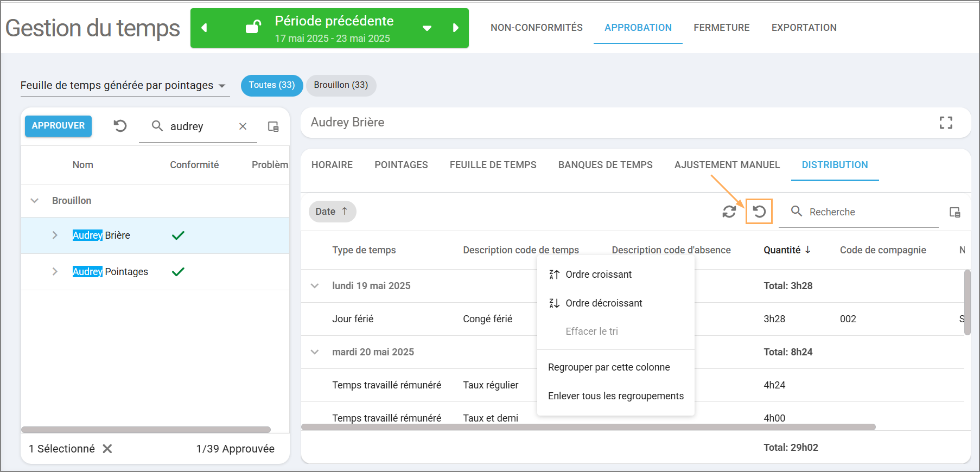Open the Période précédente dropdown

[x=427, y=28]
